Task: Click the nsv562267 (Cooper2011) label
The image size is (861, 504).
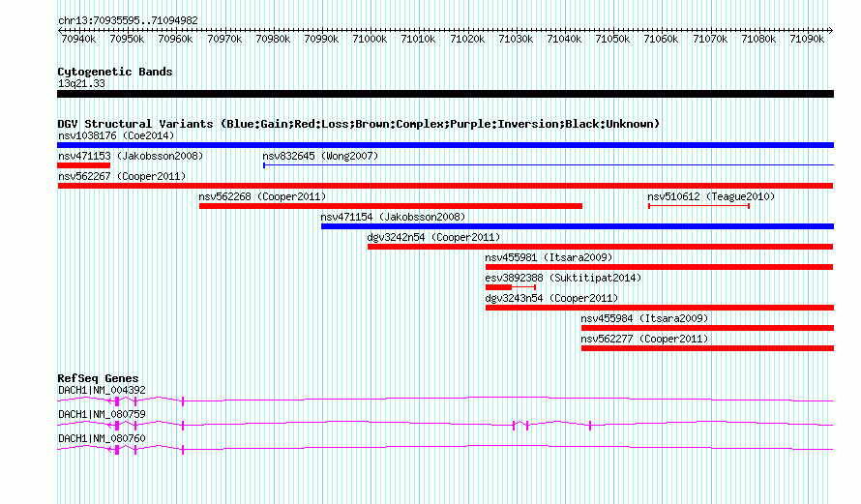Action: [122, 176]
